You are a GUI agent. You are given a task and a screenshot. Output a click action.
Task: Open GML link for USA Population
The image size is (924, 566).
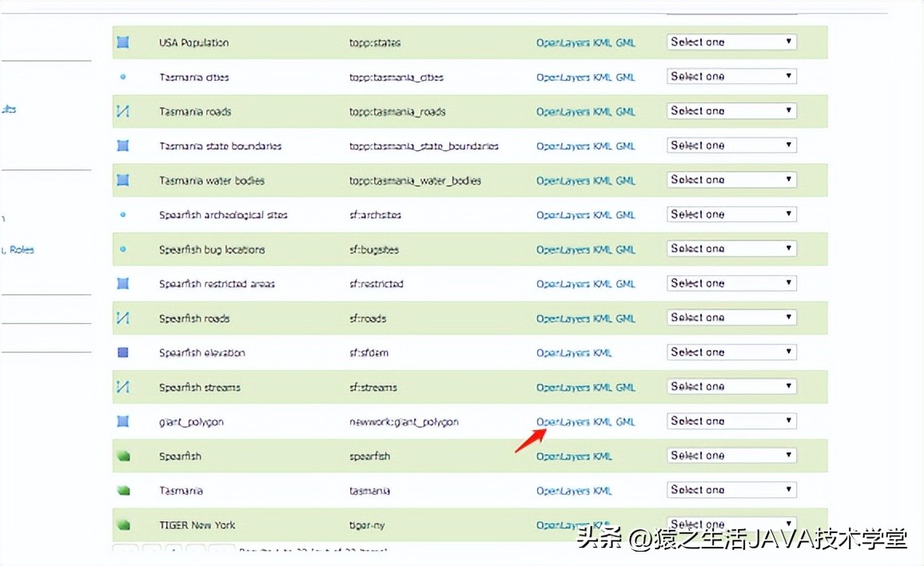[625, 42]
